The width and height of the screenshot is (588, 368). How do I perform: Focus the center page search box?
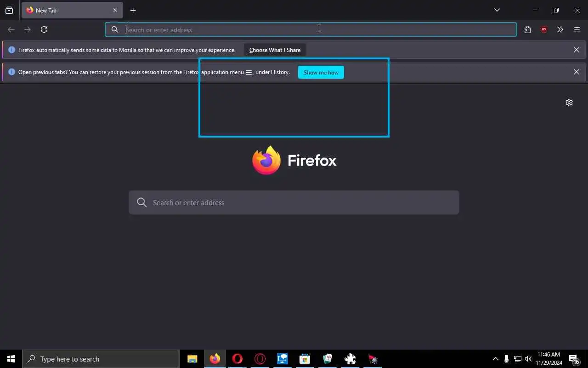[294, 202]
